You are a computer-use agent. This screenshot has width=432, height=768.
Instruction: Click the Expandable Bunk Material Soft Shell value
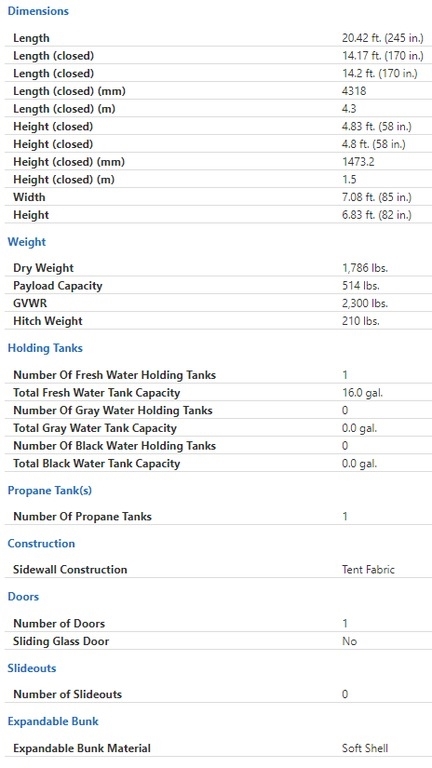365,748
